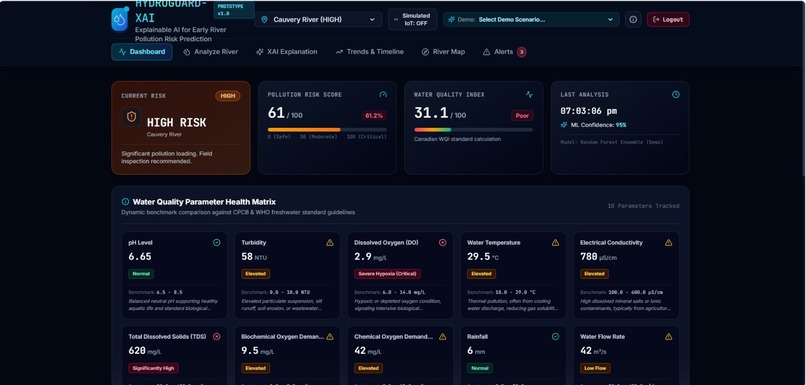
Task: Click the '07:03:06 pm' timestamp
Action: [589, 111]
